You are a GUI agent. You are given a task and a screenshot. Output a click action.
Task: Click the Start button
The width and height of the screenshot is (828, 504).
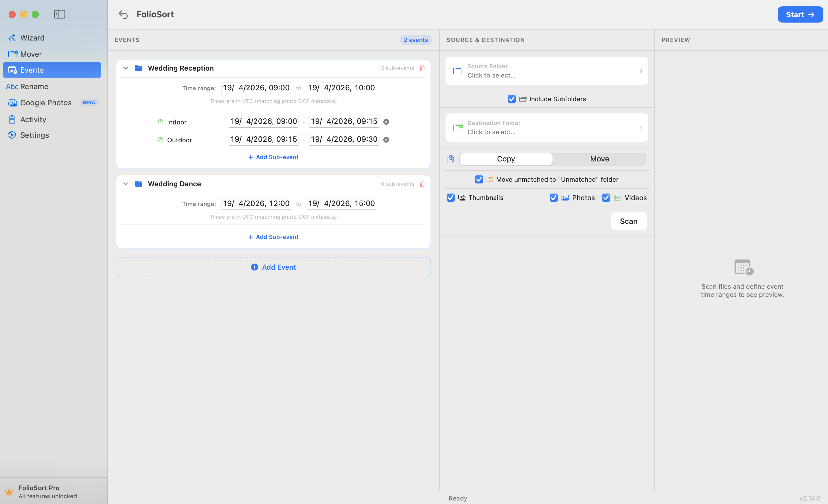click(800, 14)
